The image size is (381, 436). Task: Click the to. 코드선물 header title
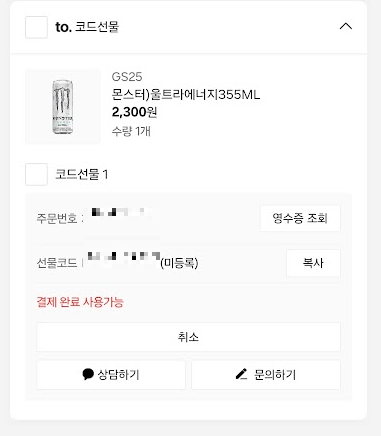click(87, 27)
